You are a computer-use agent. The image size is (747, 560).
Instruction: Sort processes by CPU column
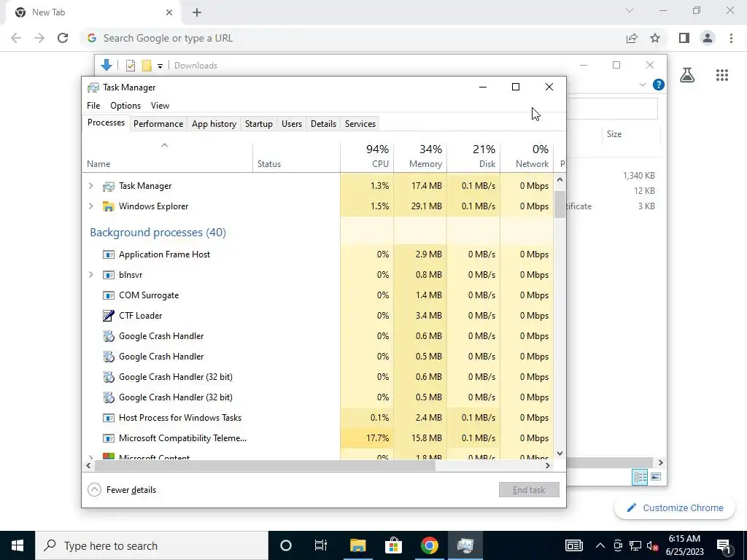[x=368, y=156]
